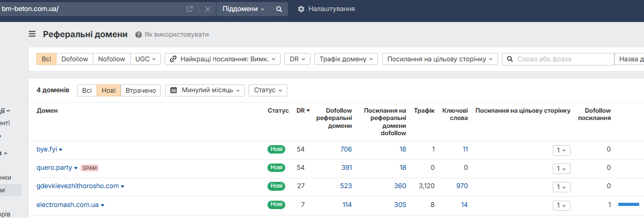Click the link icon in Найкращі посилання filter
Image resolution: width=644 pixels, height=218 pixels.
pos(173,59)
